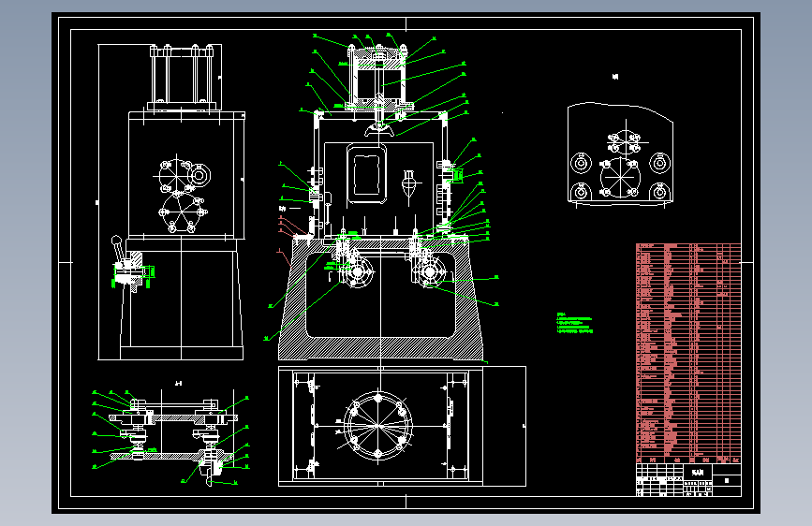Click the rounded rectangular window in the front view
The width and height of the screenshot is (812, 526).
coord(366,174)
